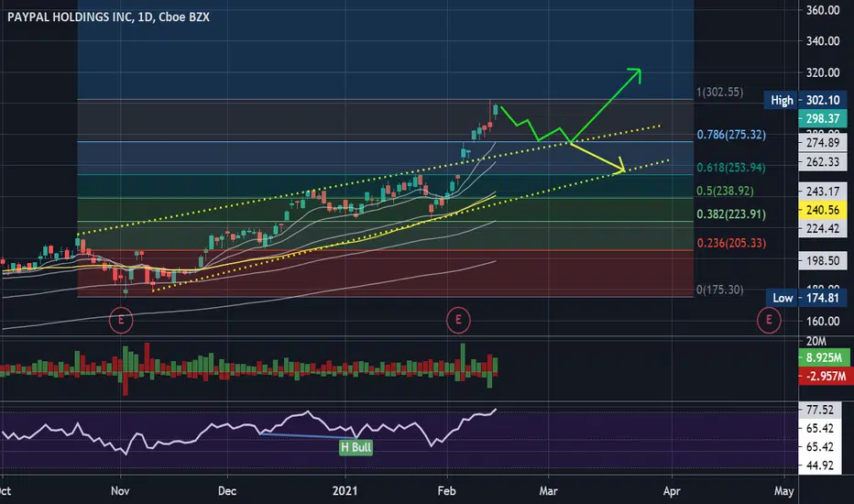Screen dimensions: 854x504
Task: Click the 340.00 price axis label
Action: (823, 41)
